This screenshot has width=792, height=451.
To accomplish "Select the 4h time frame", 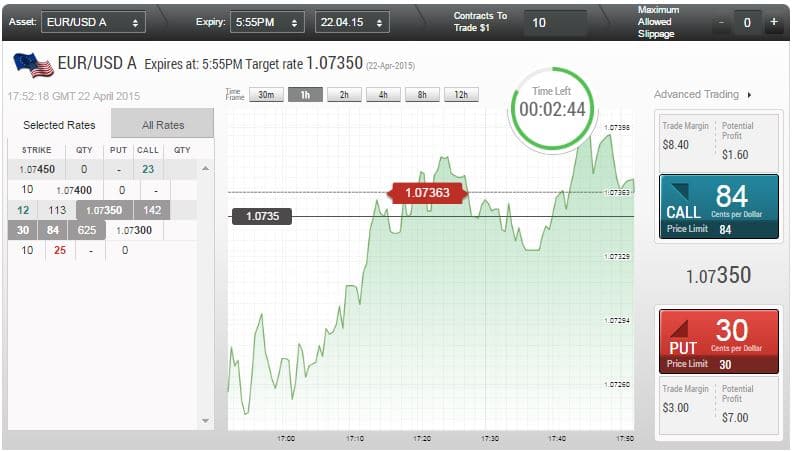I will coord(382,95).
